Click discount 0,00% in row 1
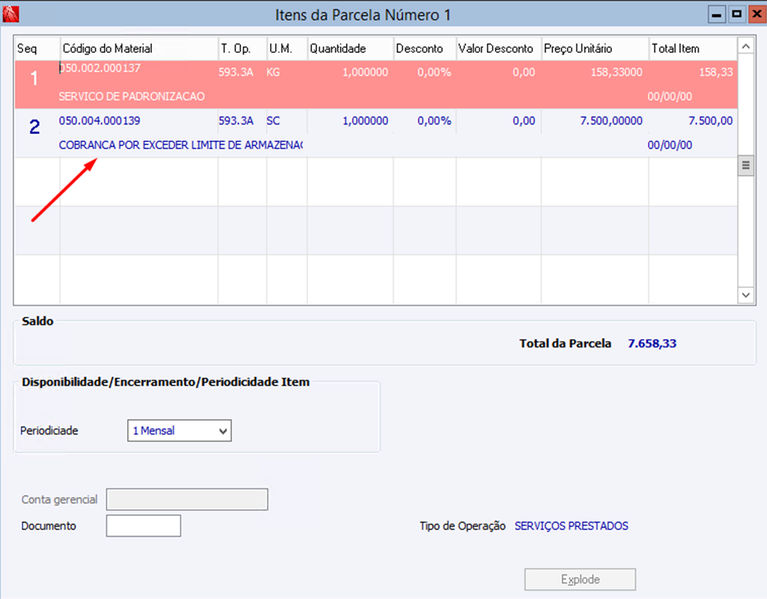This screenshot has height=599, width=767. point(434,72)
